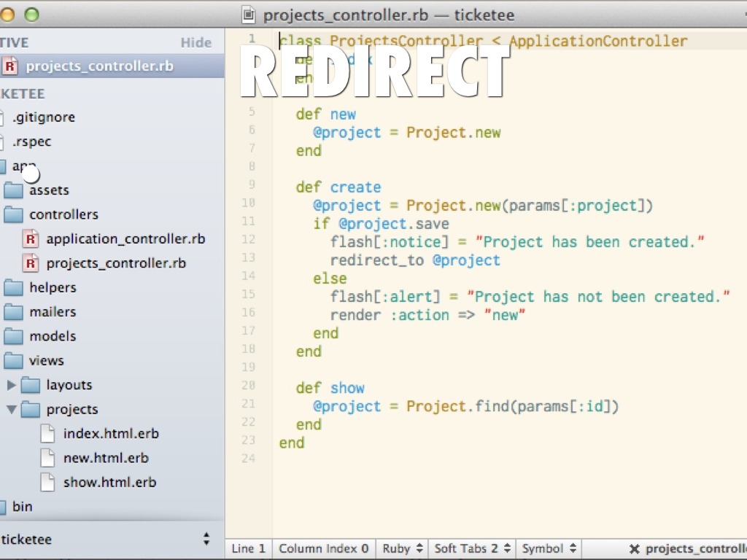Click the assets folder icon
Screen dimensions: 747x560
pyautogui.click(x=13, y=190)
